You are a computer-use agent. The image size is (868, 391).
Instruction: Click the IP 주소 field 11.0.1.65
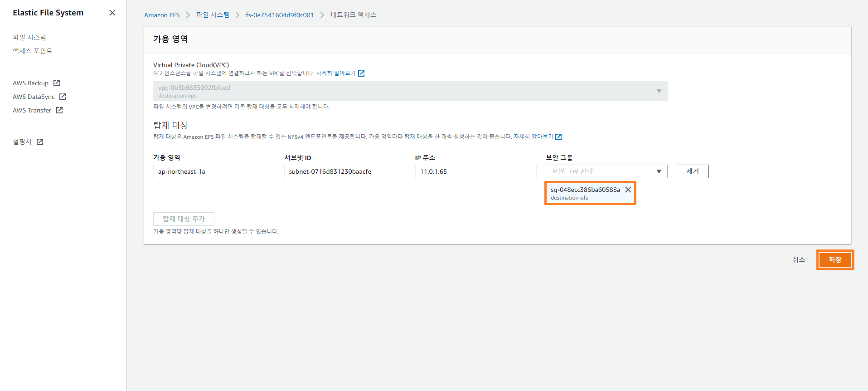point(476,171)
